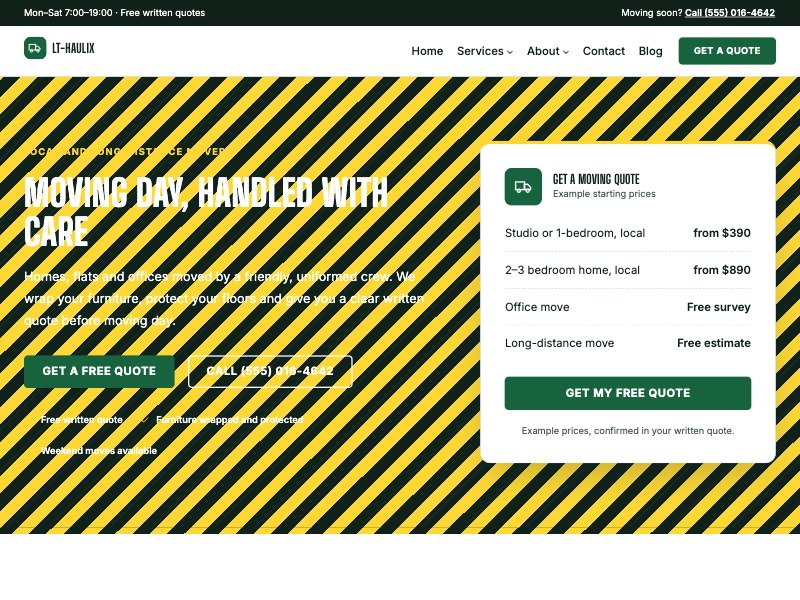
Task: Click the 'from $390' price
Action: click(722, 233)
